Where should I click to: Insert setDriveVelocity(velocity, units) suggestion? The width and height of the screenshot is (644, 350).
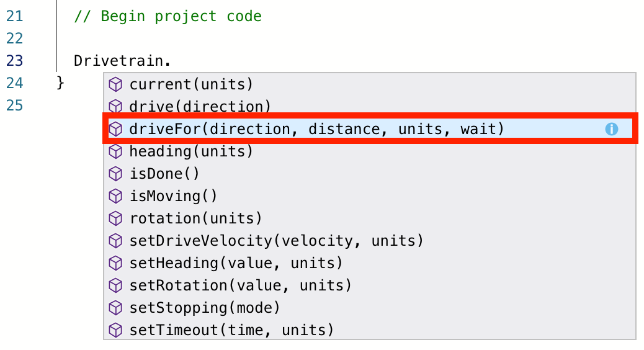click(x=276, y=241)
